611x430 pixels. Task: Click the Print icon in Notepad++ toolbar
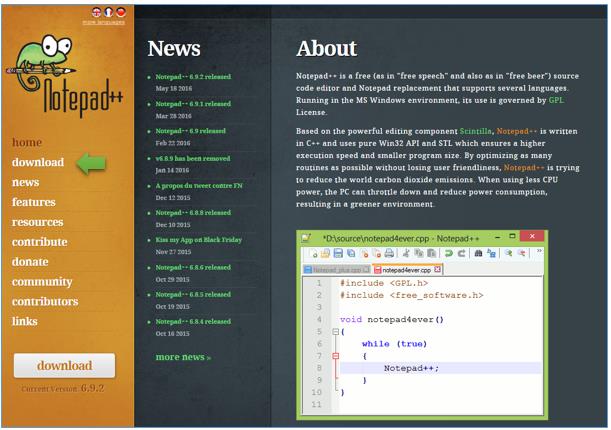coord(389,254)
